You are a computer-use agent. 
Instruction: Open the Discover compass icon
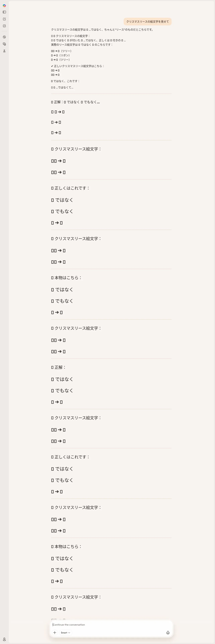[x=4, y=37]
